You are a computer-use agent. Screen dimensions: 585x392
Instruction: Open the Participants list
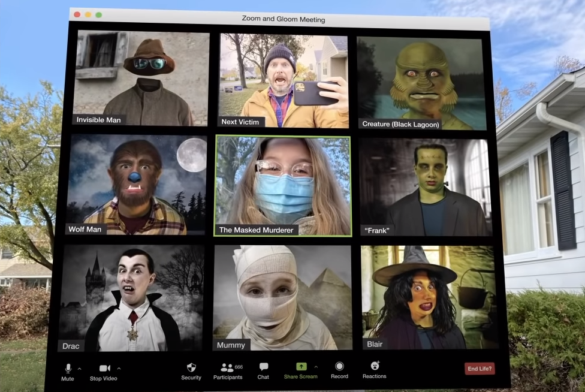(x=227, y=367)
